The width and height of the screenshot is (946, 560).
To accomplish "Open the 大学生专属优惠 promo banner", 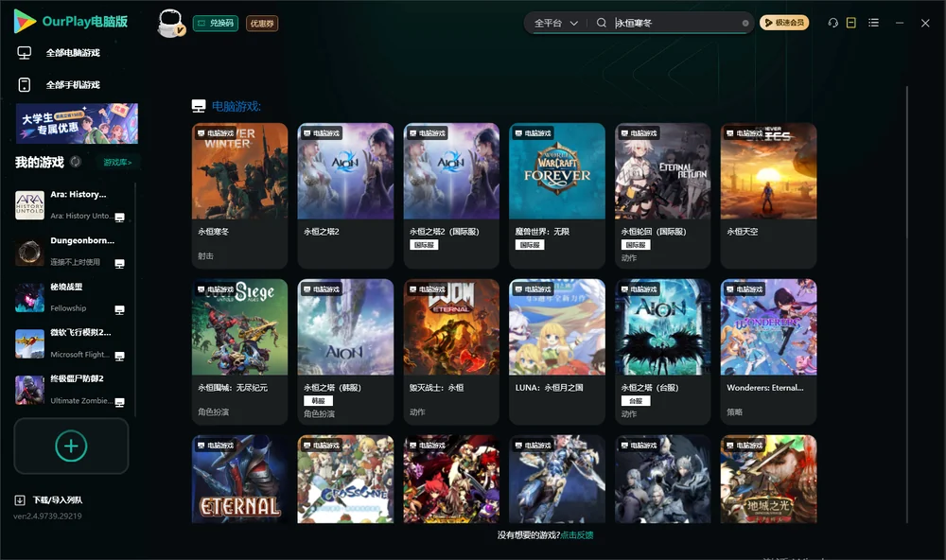I will pyautogui.click(x=77, y=123).
